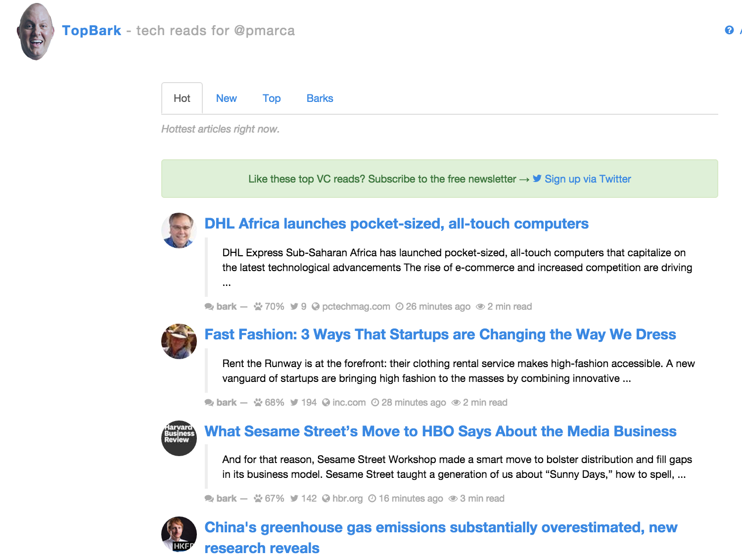Click the 67% bark score text
This screenshot has width=742, height=560.
pos(275,499)
